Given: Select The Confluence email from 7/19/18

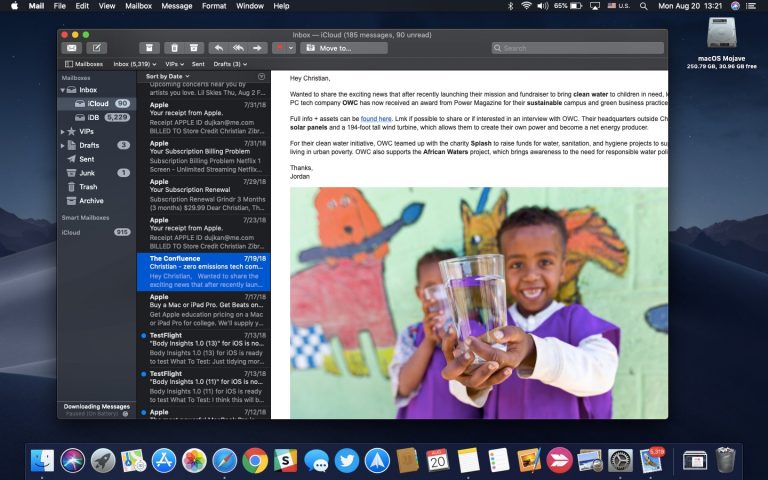Looking at the screenshot, I should pyautogui.click(x=204, y=272).
